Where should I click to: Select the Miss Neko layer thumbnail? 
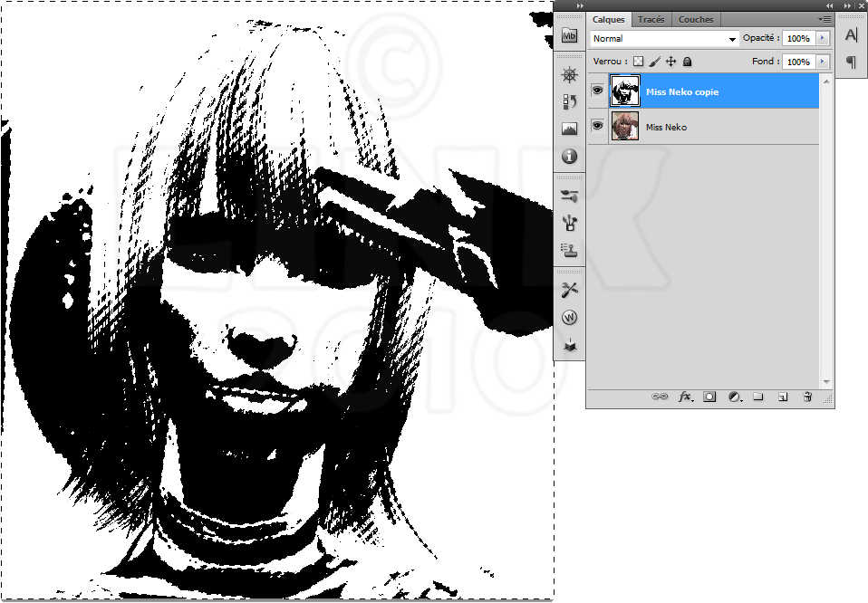(x=625, y=126)
